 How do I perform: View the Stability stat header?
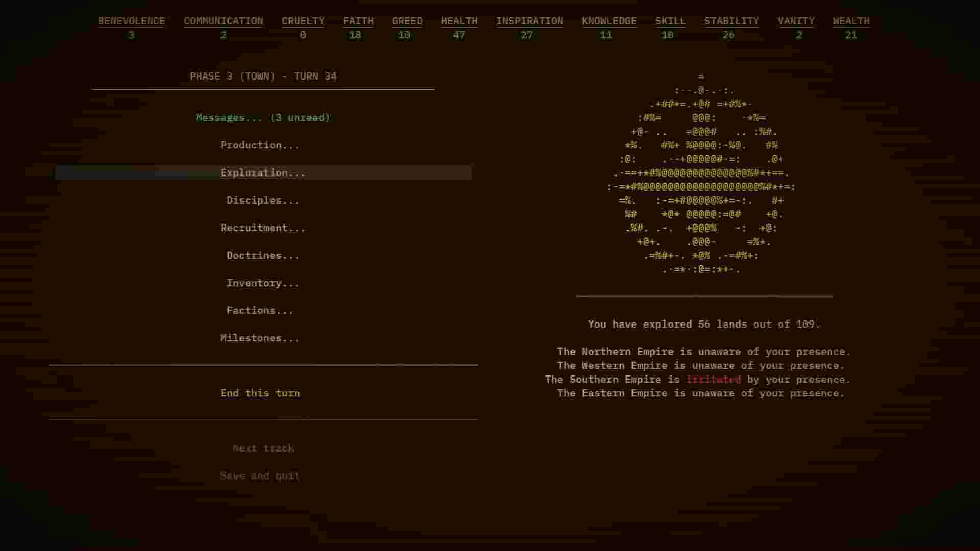click(731, 21)
